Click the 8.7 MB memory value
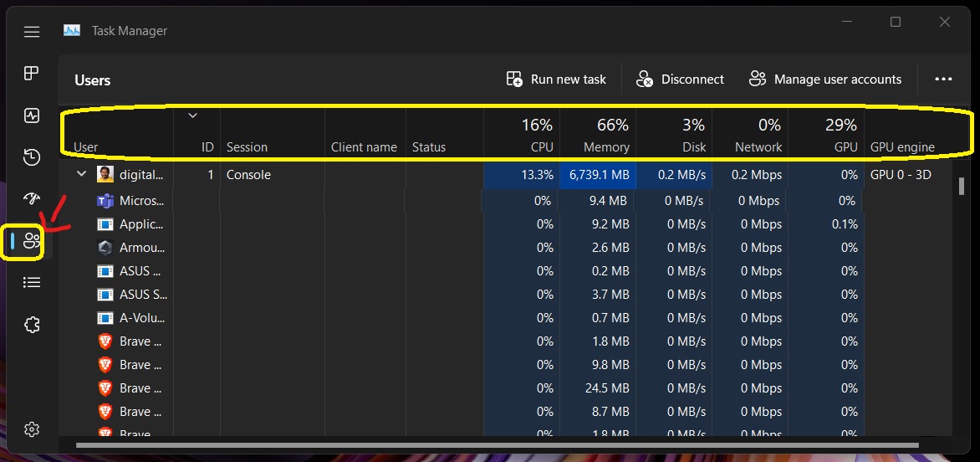The image size is (980, 462). pyautogui.click(x=610, y=411)
